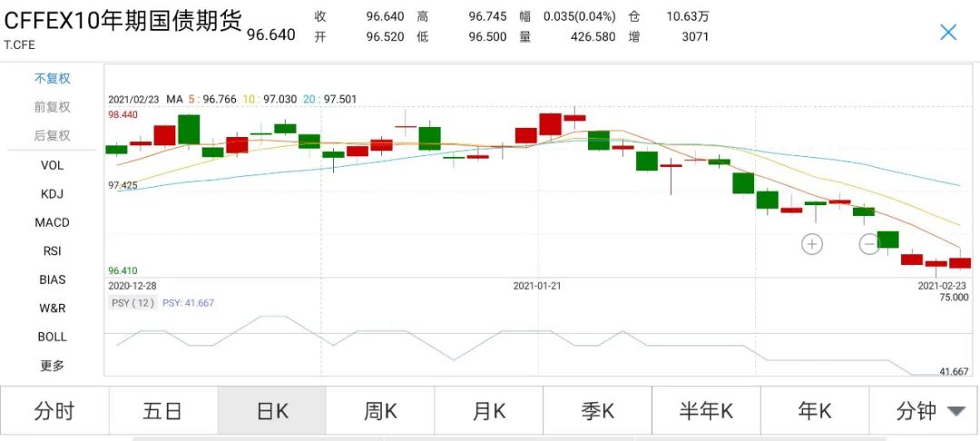The image size is (980, 441).
Task: Select 不复权 adjustment mode
Action: 52,79
